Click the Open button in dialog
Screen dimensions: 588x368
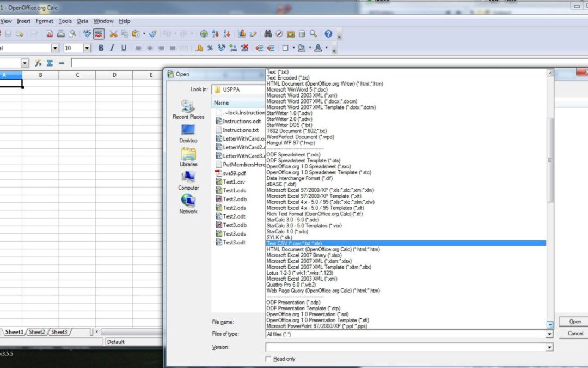tap(575, 322)
